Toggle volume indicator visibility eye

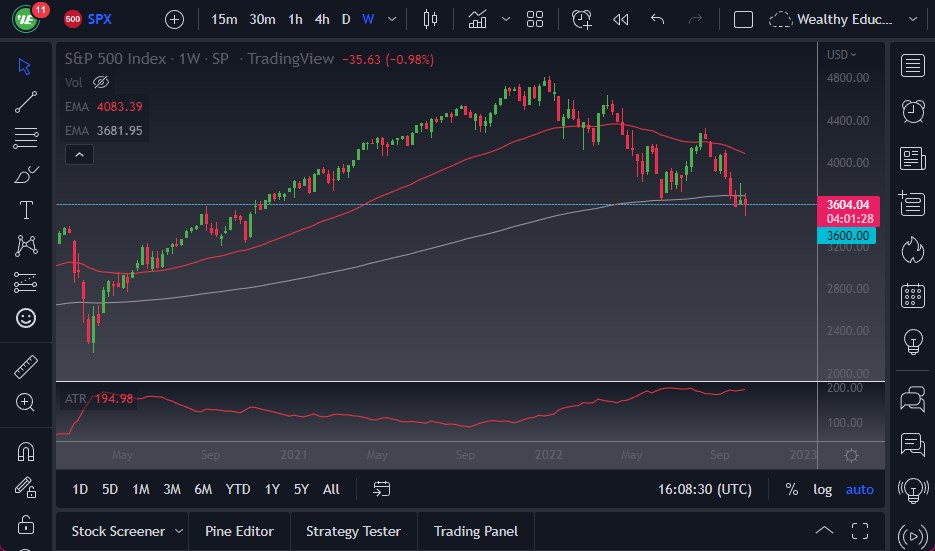pos(100,82)
